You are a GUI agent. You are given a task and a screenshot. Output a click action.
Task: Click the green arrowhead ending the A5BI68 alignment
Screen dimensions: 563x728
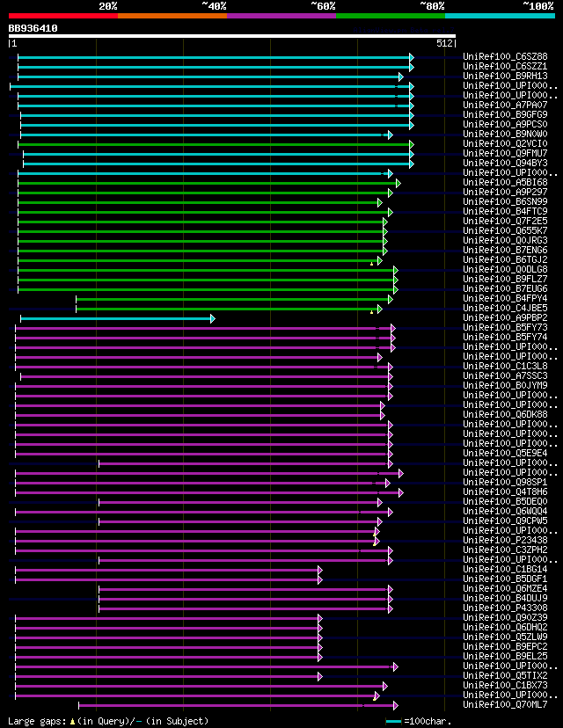(398, 184)
